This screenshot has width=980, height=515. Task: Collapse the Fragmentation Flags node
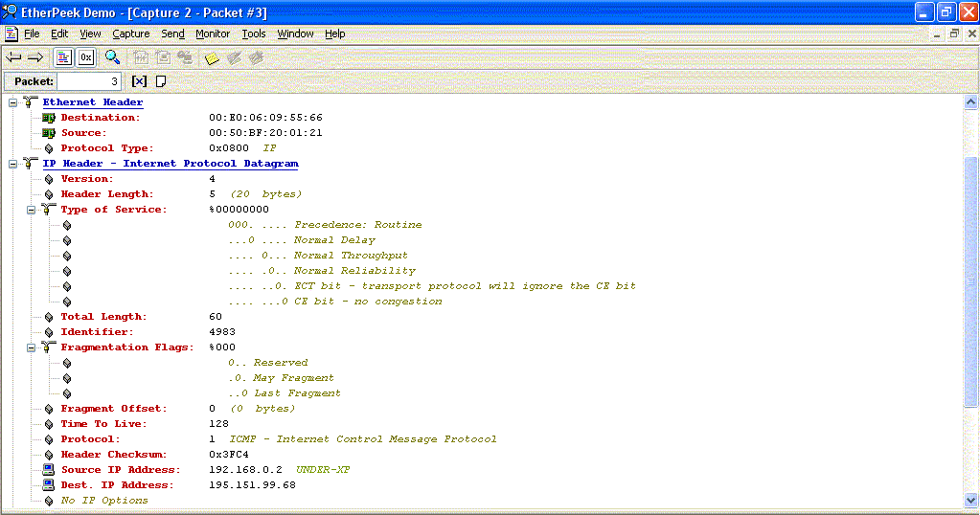pyautogui.click(x=32, y=347)
